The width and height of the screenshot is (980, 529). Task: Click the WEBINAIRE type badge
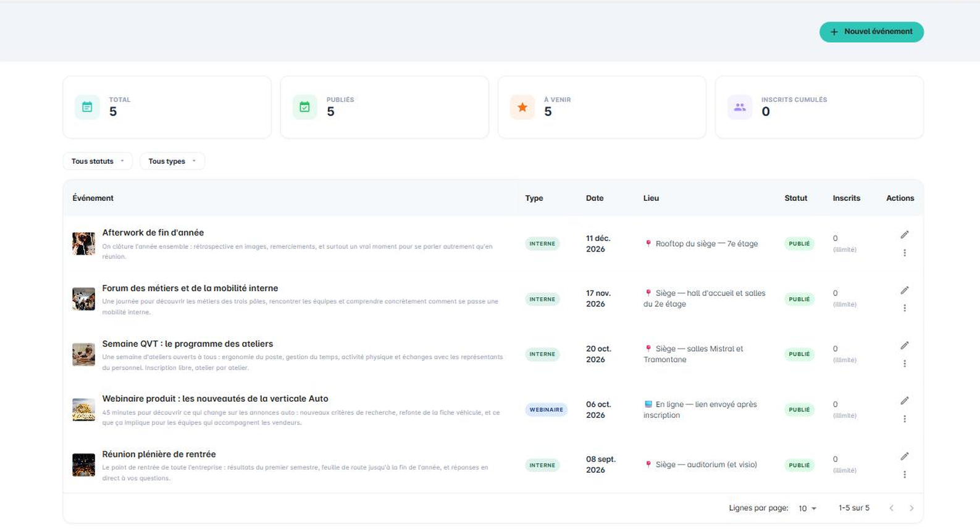[547, 410]
